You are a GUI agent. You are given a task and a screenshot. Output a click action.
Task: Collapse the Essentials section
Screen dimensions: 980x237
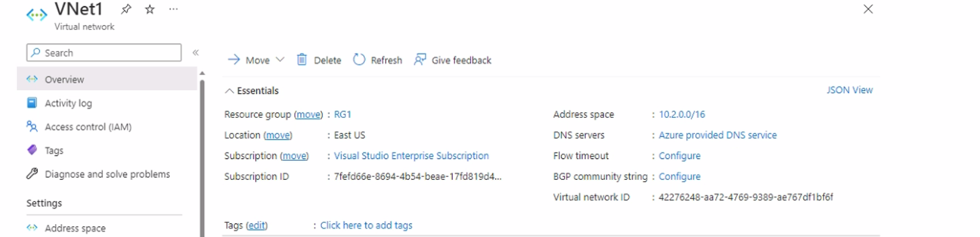pos(229,91)
